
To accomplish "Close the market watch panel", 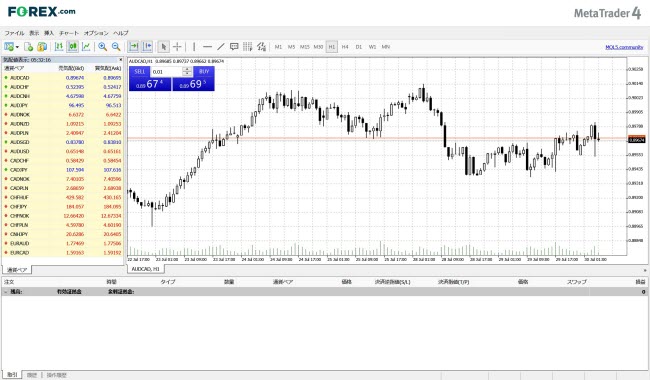I will coord(121,60).
